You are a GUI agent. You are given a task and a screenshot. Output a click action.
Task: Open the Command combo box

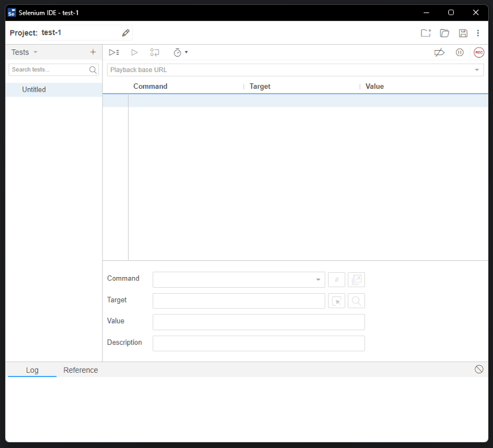239,279
